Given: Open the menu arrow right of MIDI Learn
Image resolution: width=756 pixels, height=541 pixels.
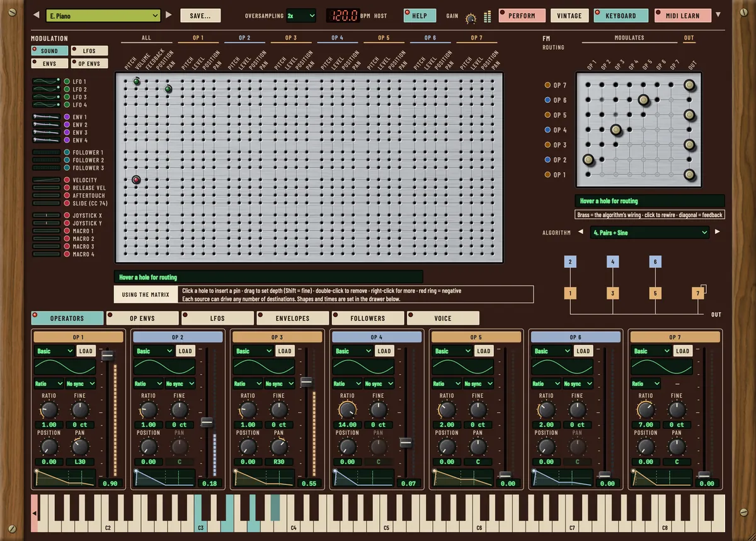Looking at the screenshot, I should click(719, 15).
